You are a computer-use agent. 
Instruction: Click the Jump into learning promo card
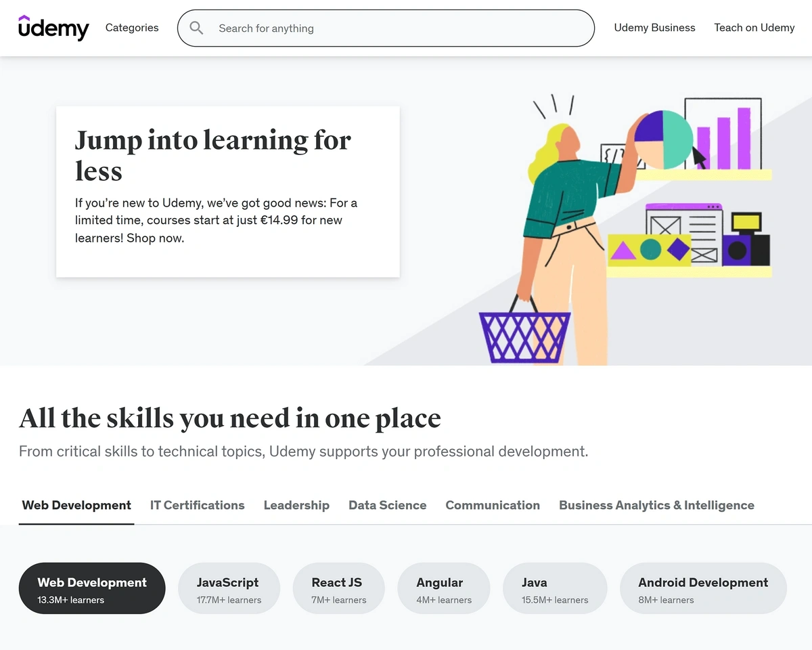228,192
